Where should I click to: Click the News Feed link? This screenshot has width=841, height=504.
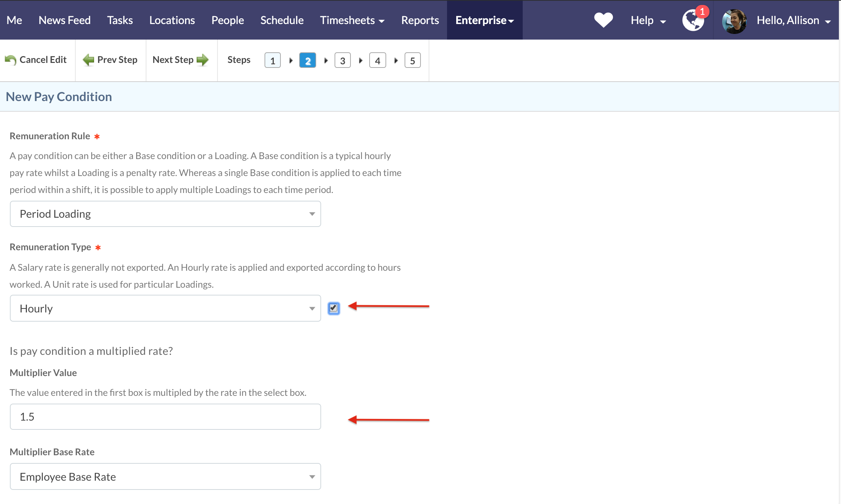click(64, 20)
